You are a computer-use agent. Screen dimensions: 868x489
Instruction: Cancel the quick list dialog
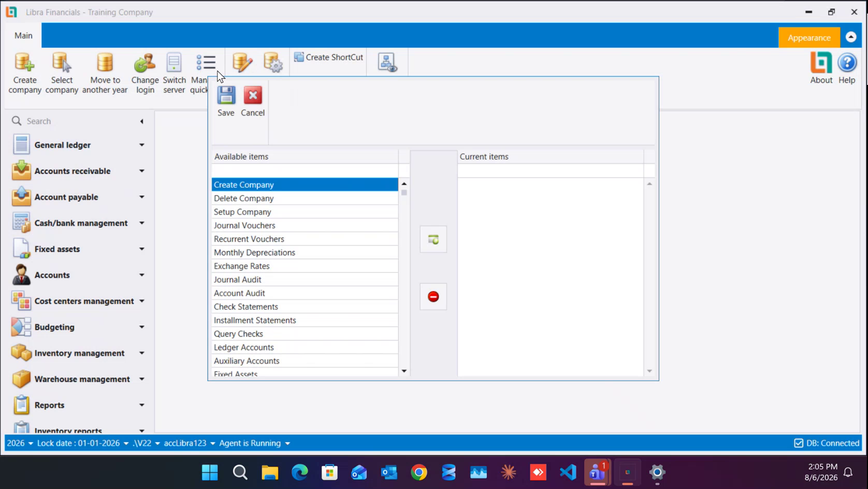(x=253, y=101)
